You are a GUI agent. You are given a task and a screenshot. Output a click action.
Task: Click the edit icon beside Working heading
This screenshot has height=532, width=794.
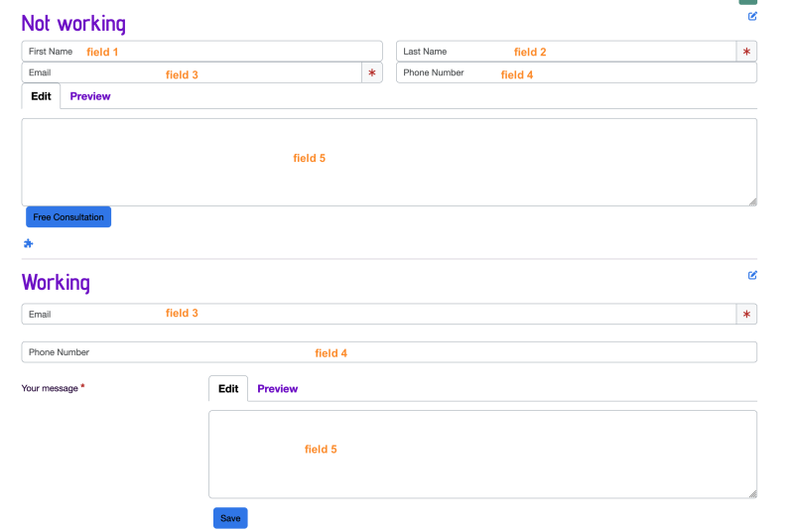point(752,275)
